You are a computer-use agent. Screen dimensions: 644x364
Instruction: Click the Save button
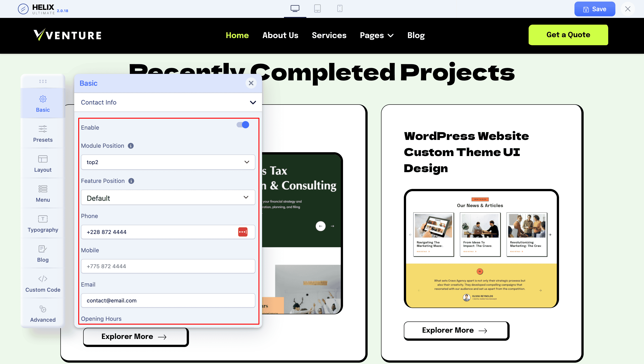tap(594, 9)
